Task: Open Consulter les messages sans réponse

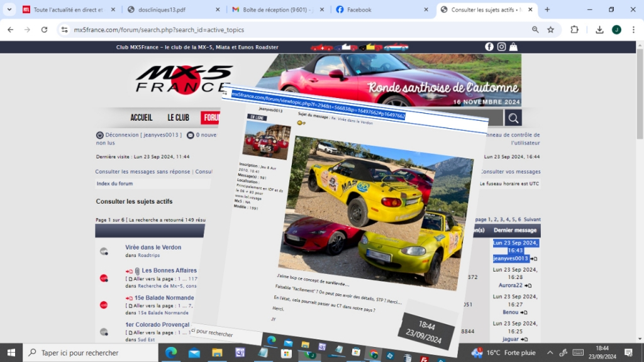Action: pyautogui.click(x=143, y=172)
